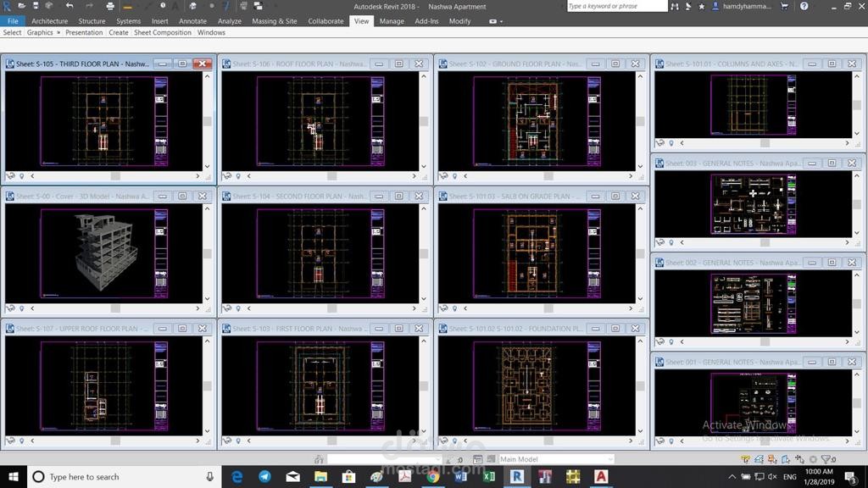Click the Sheet Composition panel label
Viewport: 868px width, 488px height.
pyautogui.click(x=162, y=33)
